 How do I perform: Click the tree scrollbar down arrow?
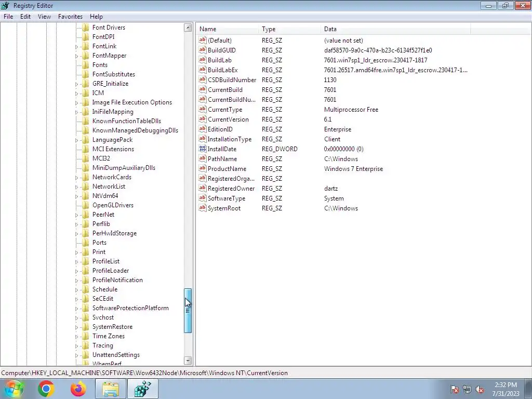click(188, 361)
